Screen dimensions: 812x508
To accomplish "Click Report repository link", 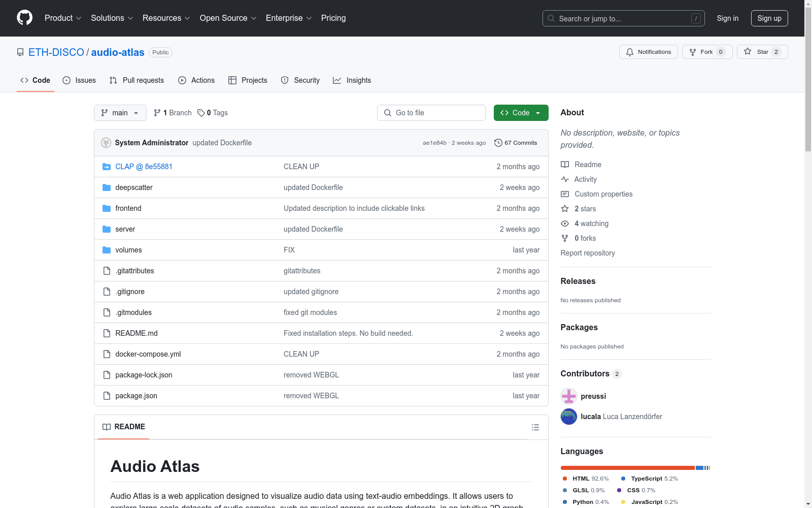I will click(x=588, y=253).
